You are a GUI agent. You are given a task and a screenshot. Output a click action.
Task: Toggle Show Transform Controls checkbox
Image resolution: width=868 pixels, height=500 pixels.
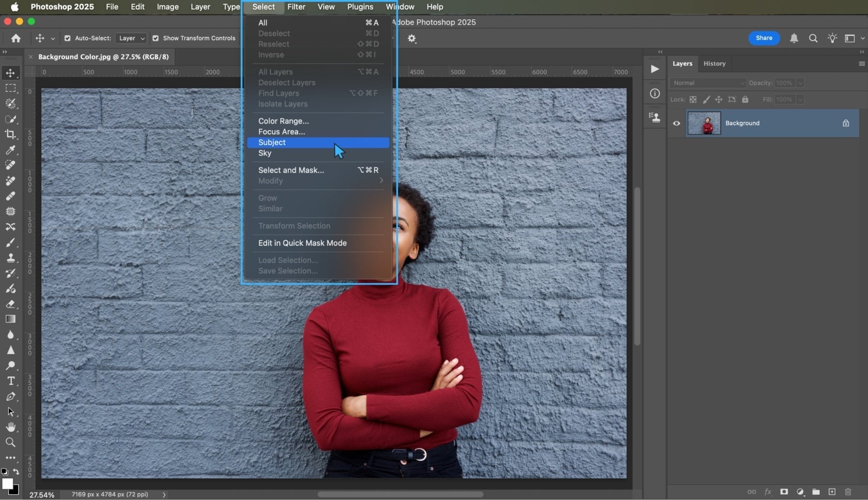tap(155, 38)
